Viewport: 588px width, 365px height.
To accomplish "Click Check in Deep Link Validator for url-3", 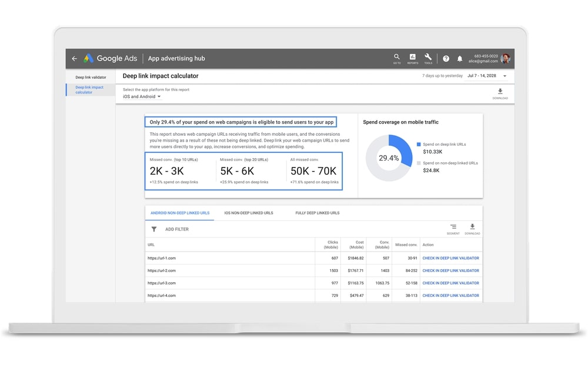I will tap(450, 283).
